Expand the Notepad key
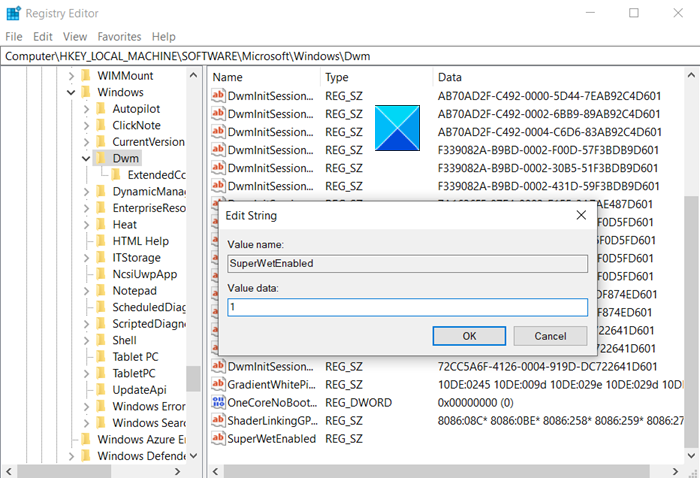 pyautogui.click(x=86, y=291)
